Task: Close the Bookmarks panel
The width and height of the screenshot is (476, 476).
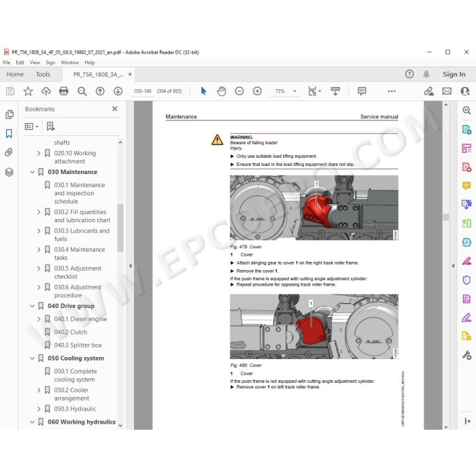Action: pyautogui.click(x=115, y=109)
